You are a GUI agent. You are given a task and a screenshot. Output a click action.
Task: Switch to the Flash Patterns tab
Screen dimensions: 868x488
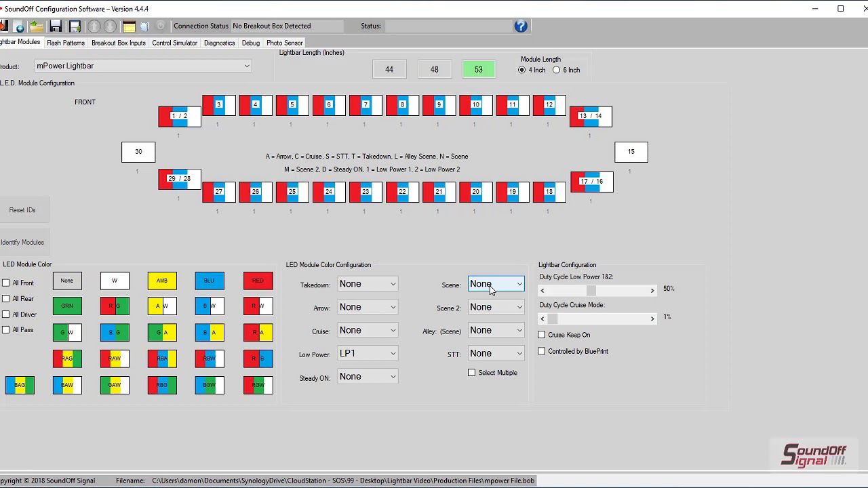coord(66,43)
